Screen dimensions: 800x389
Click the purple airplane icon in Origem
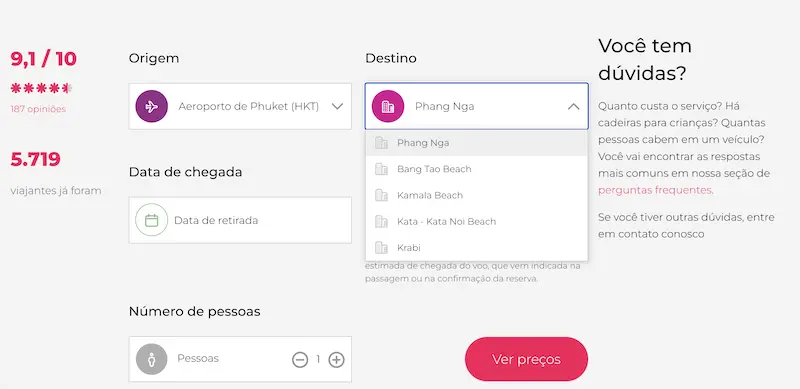tap(152, 106)
